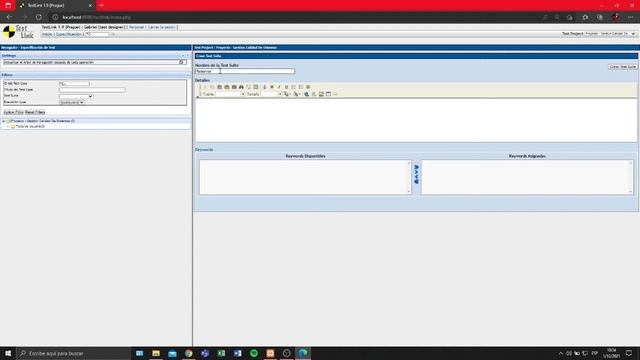640x360 pixels.
Task: Open Google Chrome from the taskbar
Action: click(189, 353)
